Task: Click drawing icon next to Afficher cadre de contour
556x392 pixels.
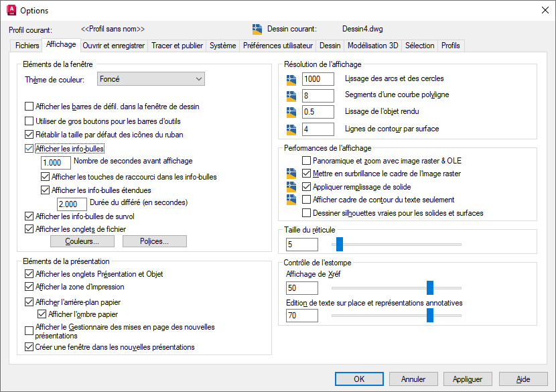Action: tap(291, 200)
